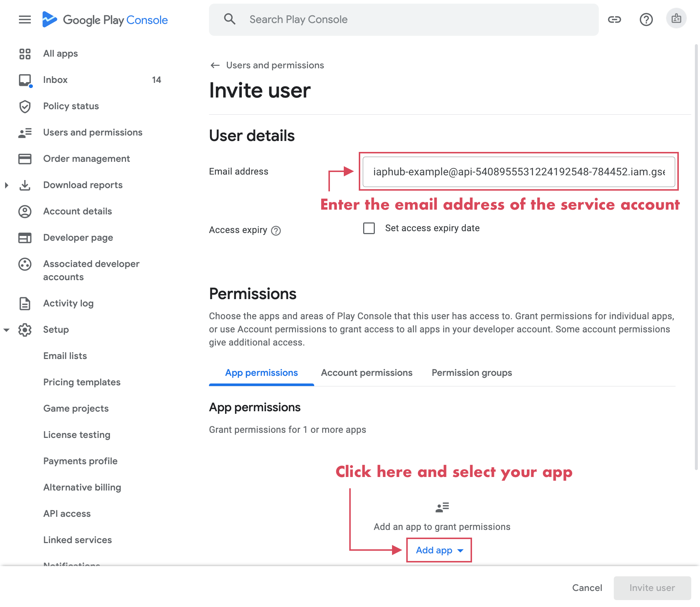700x607 pixels.
Task: Click the Email address input field
Action: [519, 172]
